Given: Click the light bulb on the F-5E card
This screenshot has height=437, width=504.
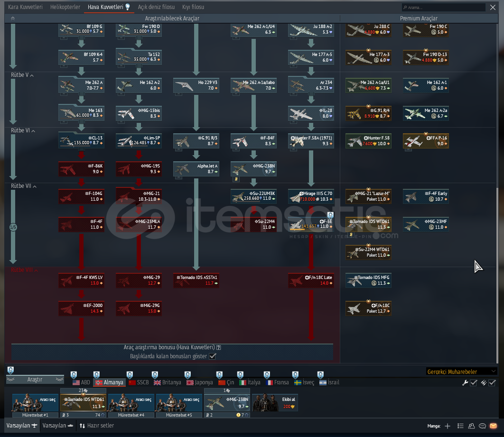Looking at the screenshot, I should click(330, 215).
